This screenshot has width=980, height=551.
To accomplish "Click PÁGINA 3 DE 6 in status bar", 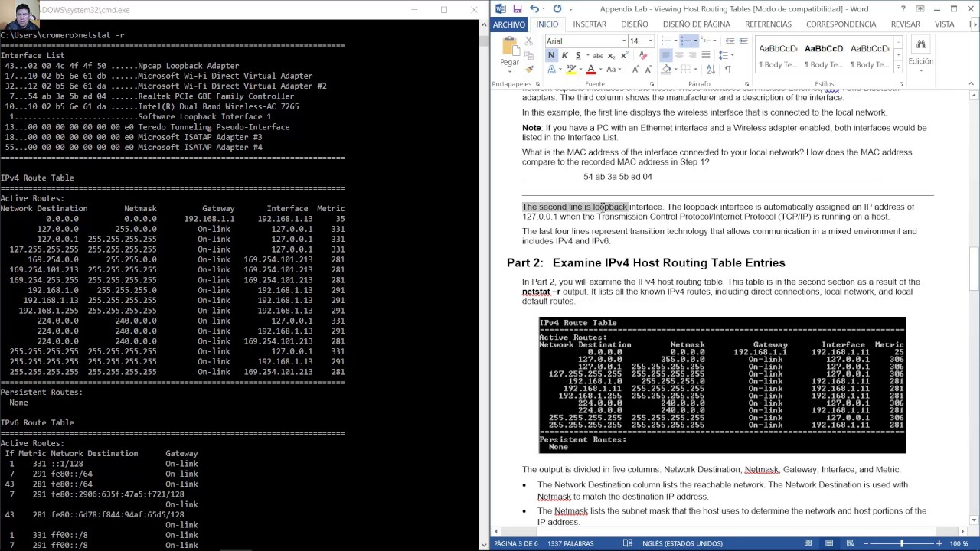I will pos(516,543).
